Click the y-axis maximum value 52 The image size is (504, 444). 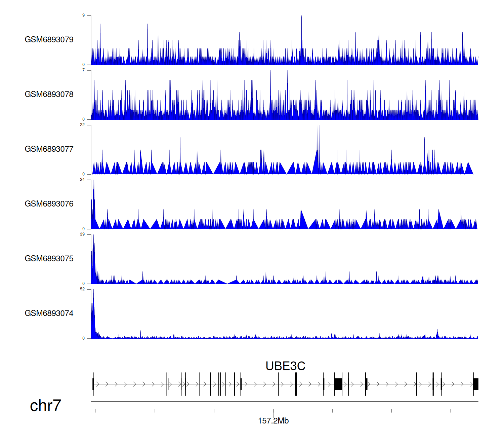coord(82,289)
